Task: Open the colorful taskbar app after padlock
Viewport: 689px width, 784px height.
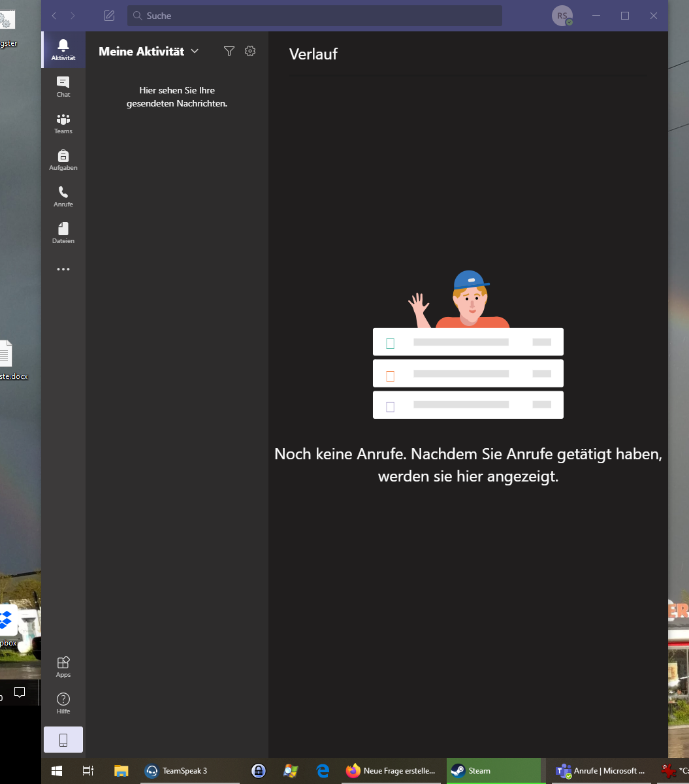Action: click(291, 771)
